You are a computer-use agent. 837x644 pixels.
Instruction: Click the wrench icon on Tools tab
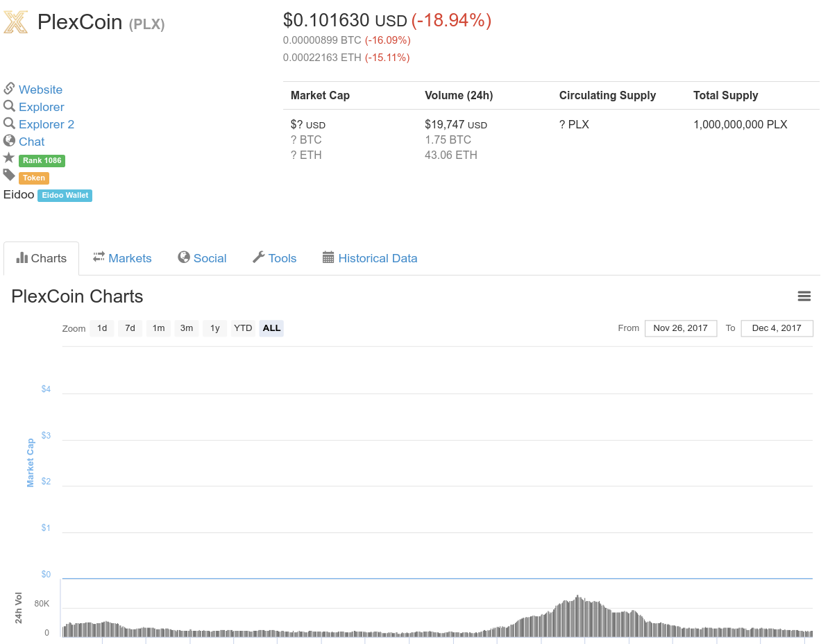tap(258, 257)
